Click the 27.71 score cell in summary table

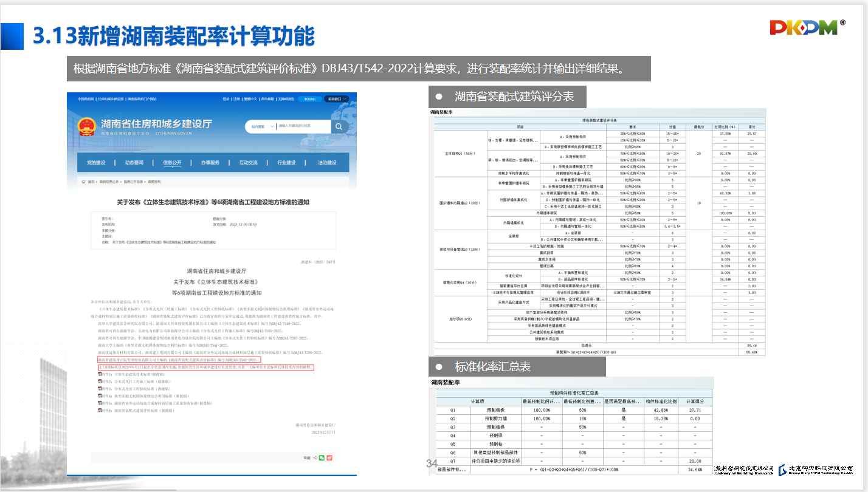(x=695, y=411)
